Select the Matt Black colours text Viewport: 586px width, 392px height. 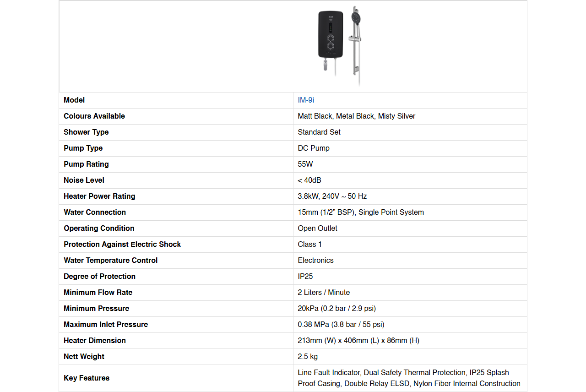pyautogui.click(x=315, y=116)
